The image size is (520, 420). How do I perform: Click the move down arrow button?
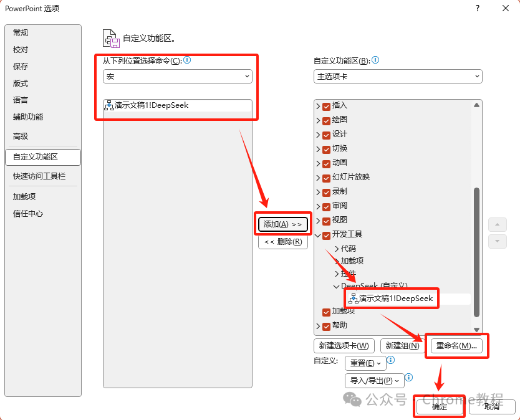pos(497,241)
